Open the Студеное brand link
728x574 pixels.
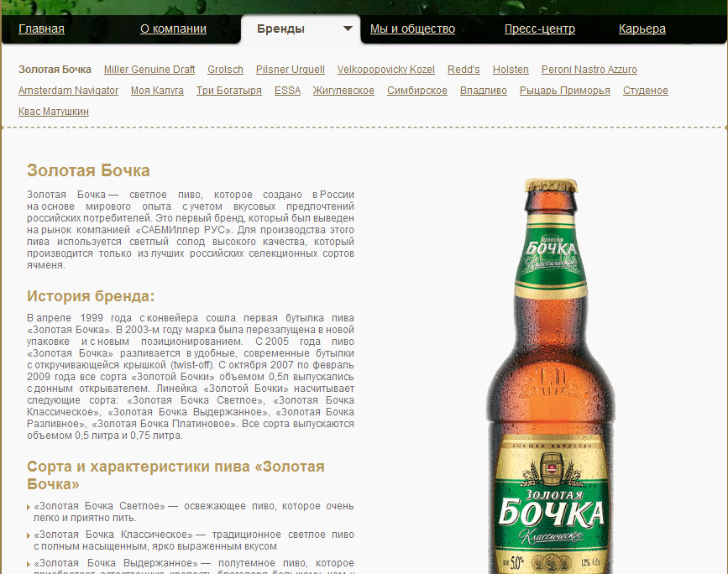646,91
